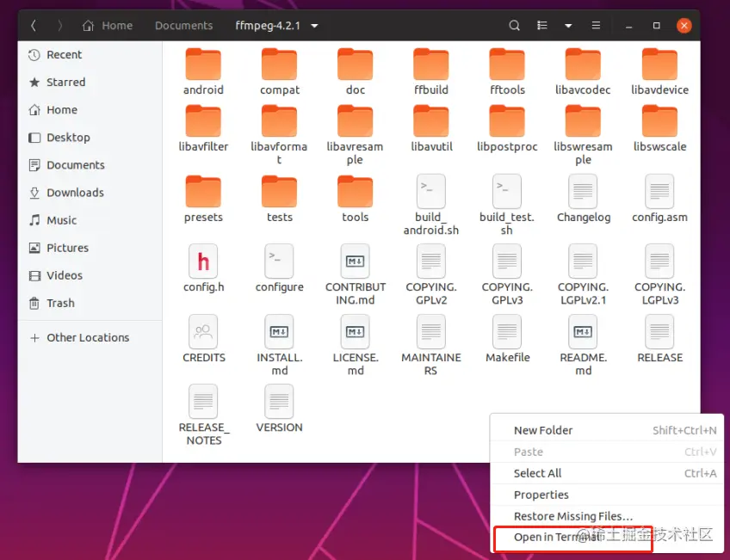Open the hamburger main menu
Image resolution: width=730 pixels, height=560 pixels.
pos(596,26)
